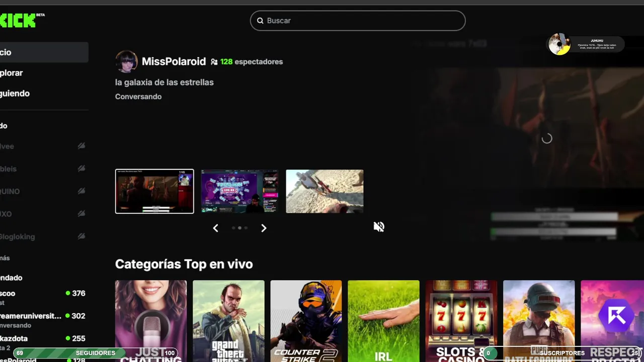Select the Explorar sidebar item
Screen dimensions: 644x362
[x=44, y=73]
